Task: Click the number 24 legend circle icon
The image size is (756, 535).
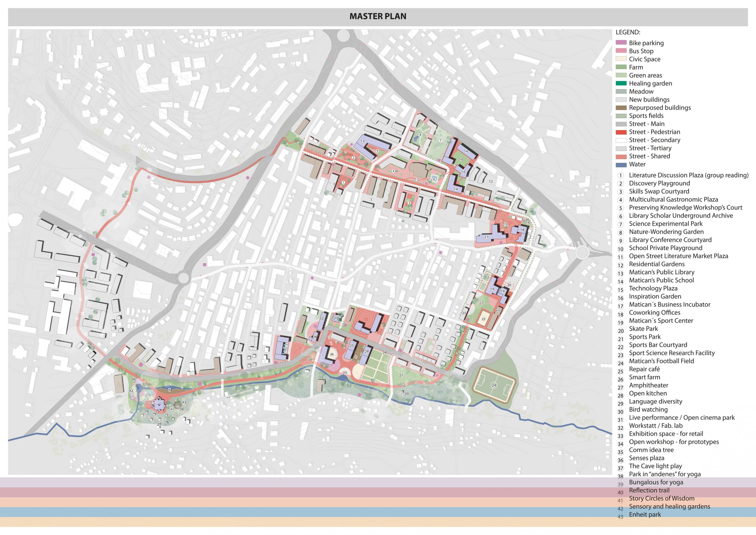Action: [620, 363]
